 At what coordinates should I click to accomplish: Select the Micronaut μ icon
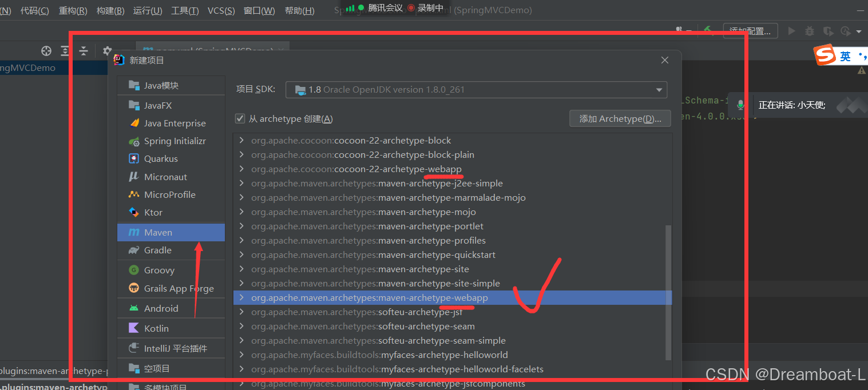[x=134, y=177]
